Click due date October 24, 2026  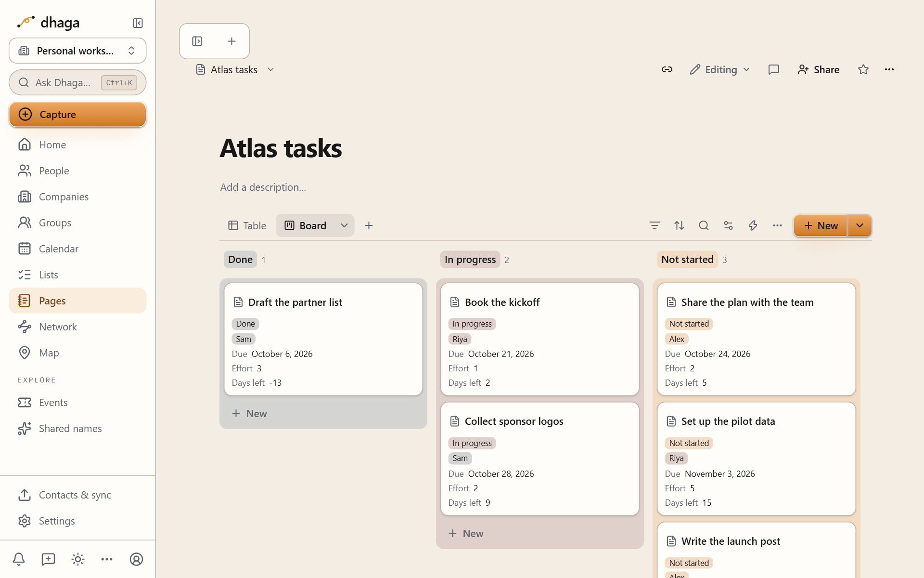(x=718, y=354)
